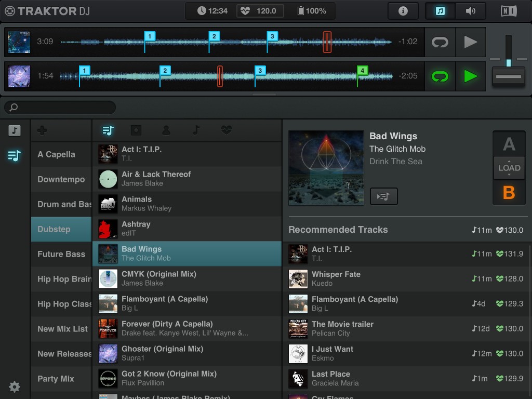Image resolution: width=532 pixels, height=399 pixels.
Task: Load track to deck B
Action: (x=509, y=193)
